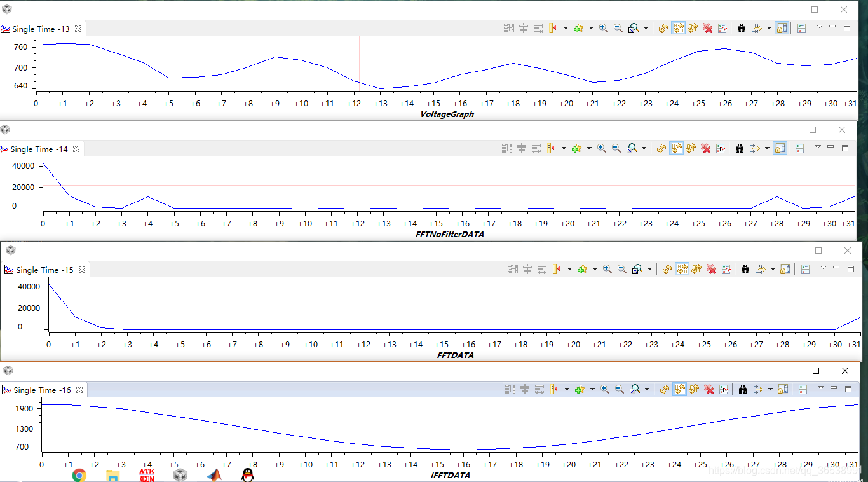Close the Single Time -13 tab
The height and width of the screenshot is (482, 868).
point(78,29)
